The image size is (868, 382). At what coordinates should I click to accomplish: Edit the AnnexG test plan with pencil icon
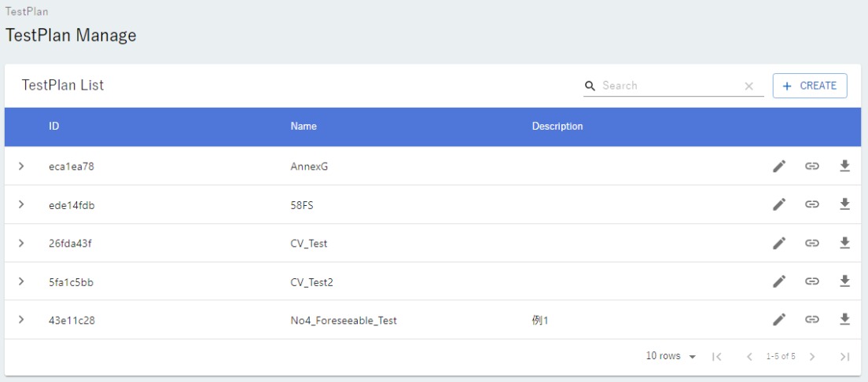point(778,166)
